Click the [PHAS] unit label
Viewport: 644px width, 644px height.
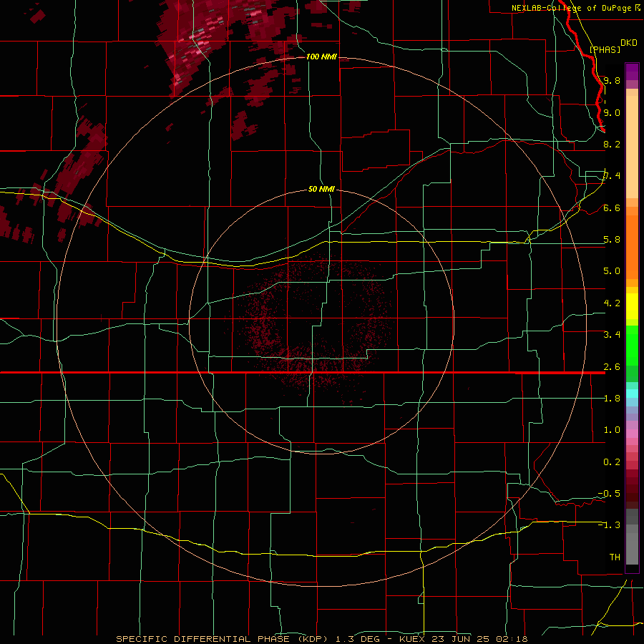605,49
